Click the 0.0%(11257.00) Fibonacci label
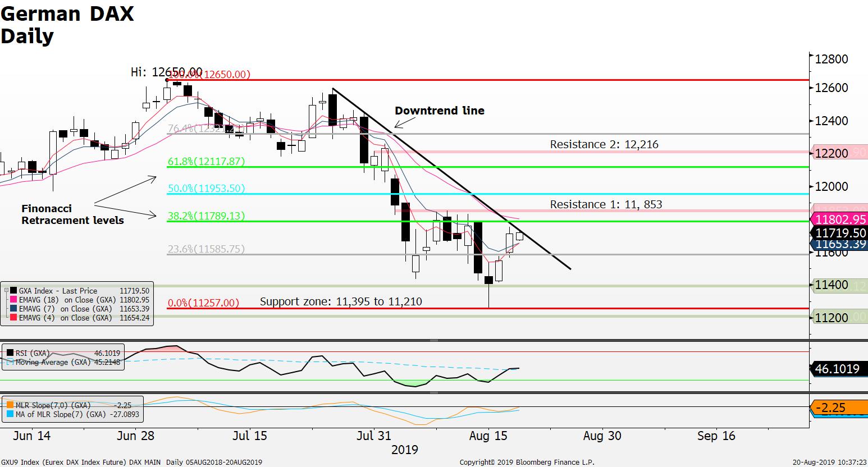 (203, 303)
